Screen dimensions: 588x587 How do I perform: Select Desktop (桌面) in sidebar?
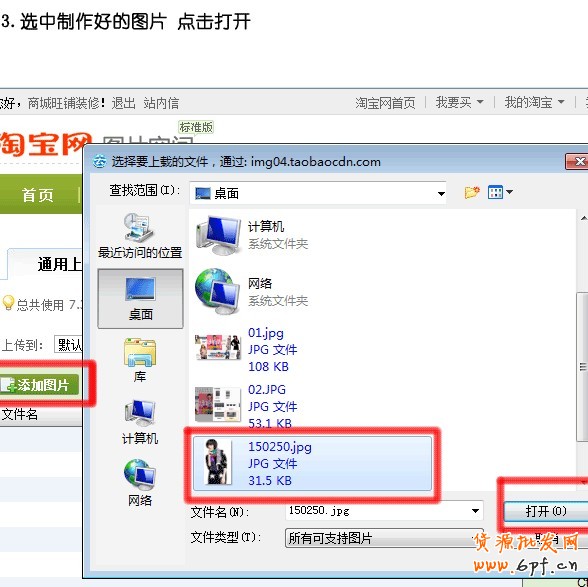coord(140,299)
